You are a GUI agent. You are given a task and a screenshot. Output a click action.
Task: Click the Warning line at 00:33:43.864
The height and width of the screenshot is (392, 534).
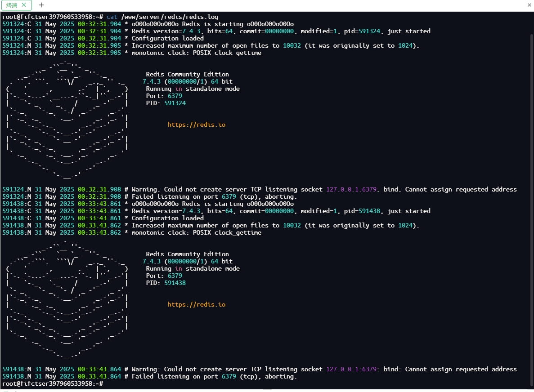(x=260, y=369)
